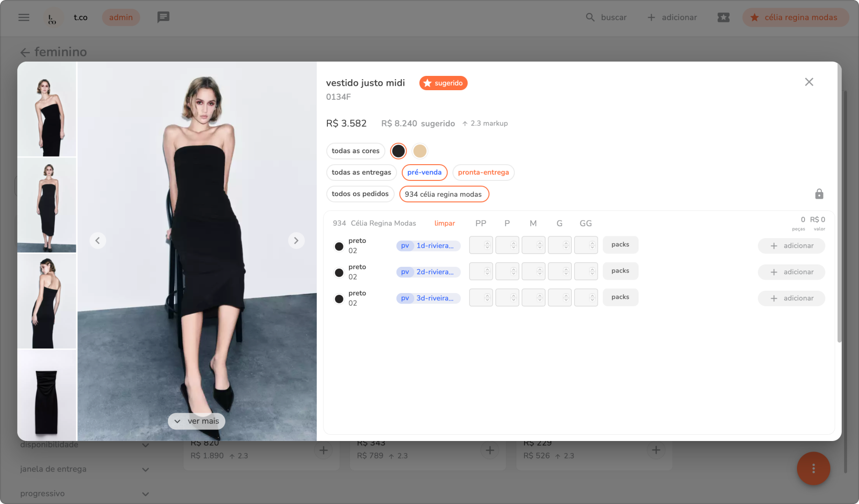This screenshot has width=859, height=504.
Task: Close the product detail dialog
Action: click(x=809, y=82)
